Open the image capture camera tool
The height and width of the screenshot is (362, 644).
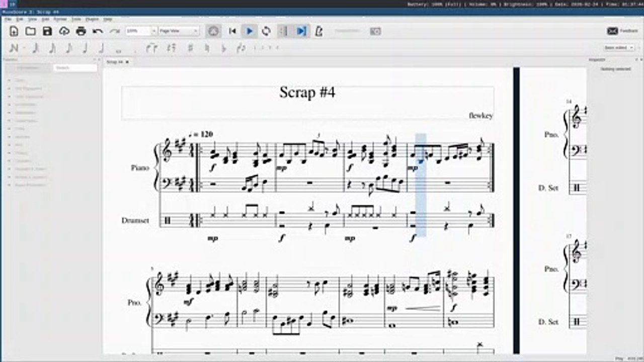[375, 31]
